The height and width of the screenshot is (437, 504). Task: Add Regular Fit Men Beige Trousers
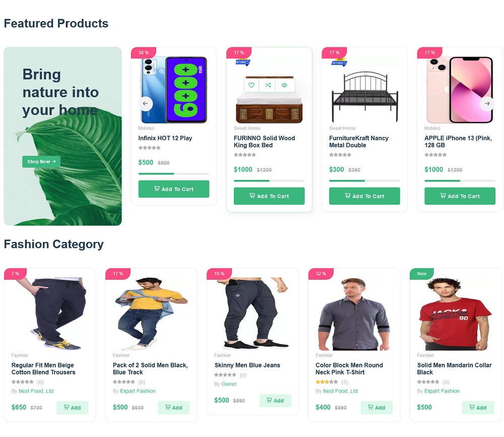click(x=72, y=407)
